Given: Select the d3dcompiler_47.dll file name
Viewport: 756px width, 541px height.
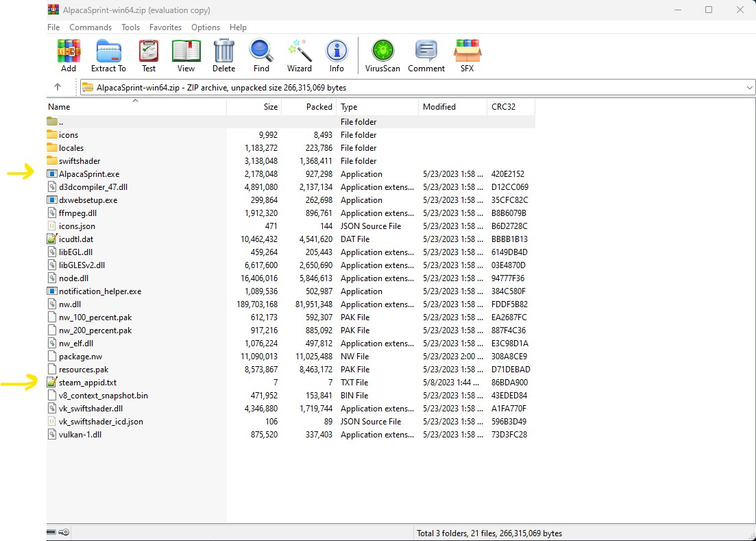Looking at the screenshot, I should tap(93, 187).
